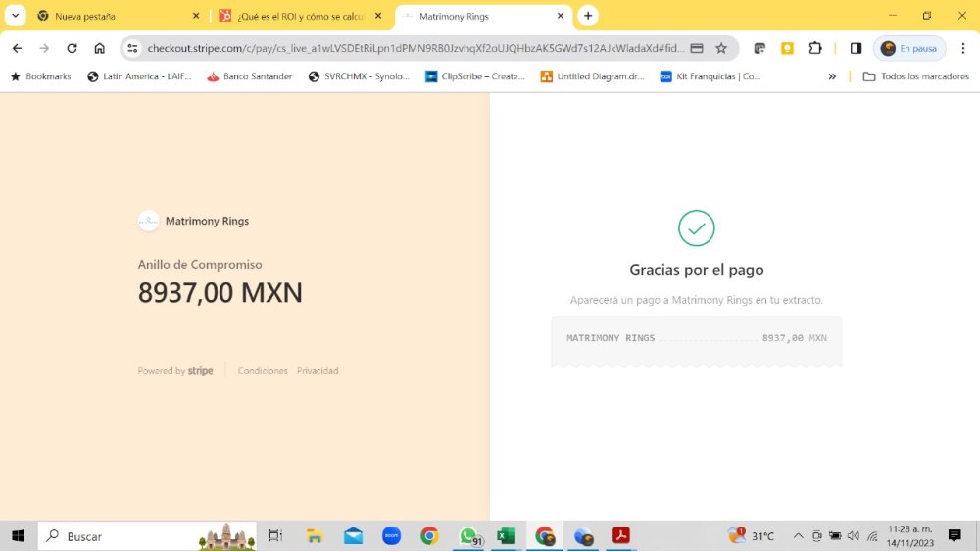The width and height of the screenshot is (980, 552).
Task: Click the address bar URL
Action: tap(416, 48)
